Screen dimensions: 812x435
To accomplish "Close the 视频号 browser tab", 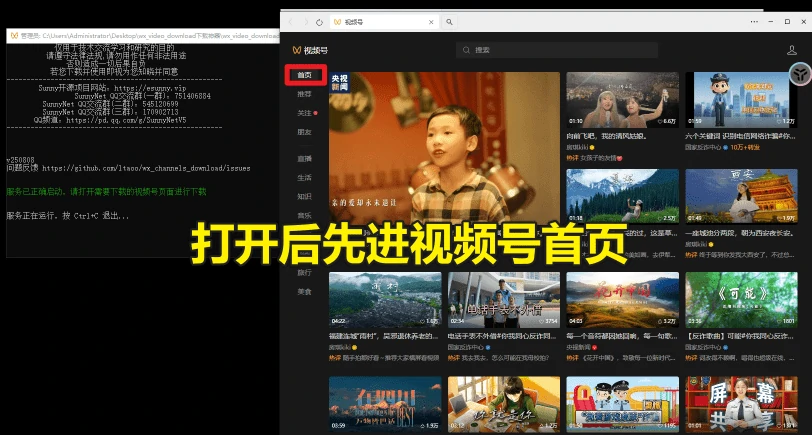I will click(x=431, y=21).
